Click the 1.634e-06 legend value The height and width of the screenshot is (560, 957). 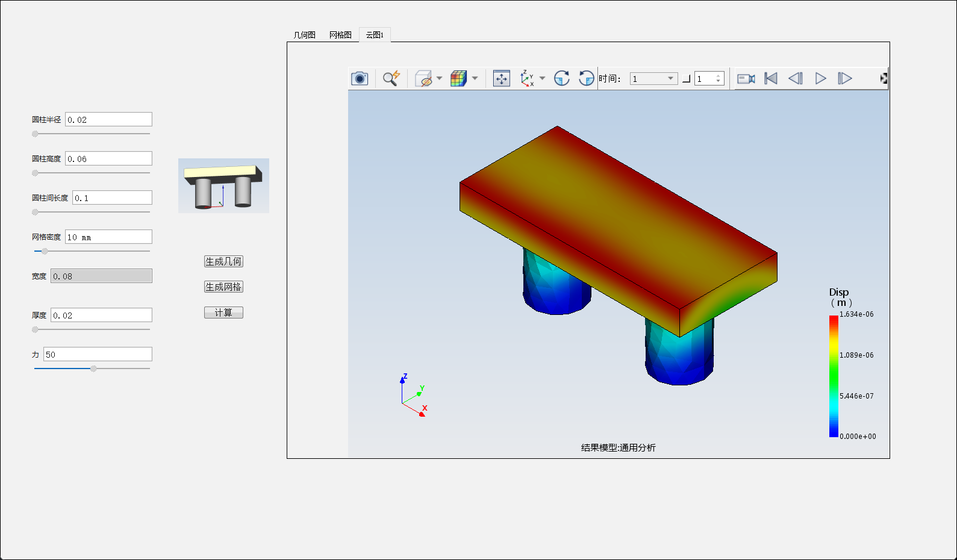click(x=856, y=314)
